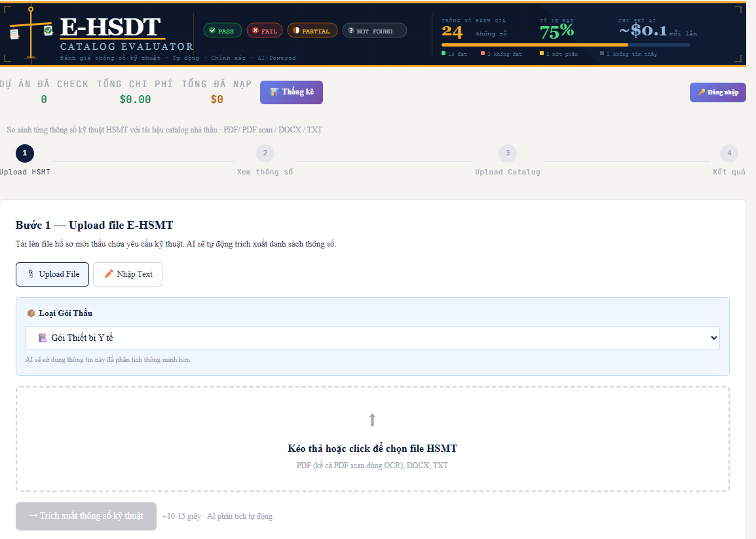756x539 pixels.
Task: Open the Thống kê statistics button
Action: pos(291,92)
